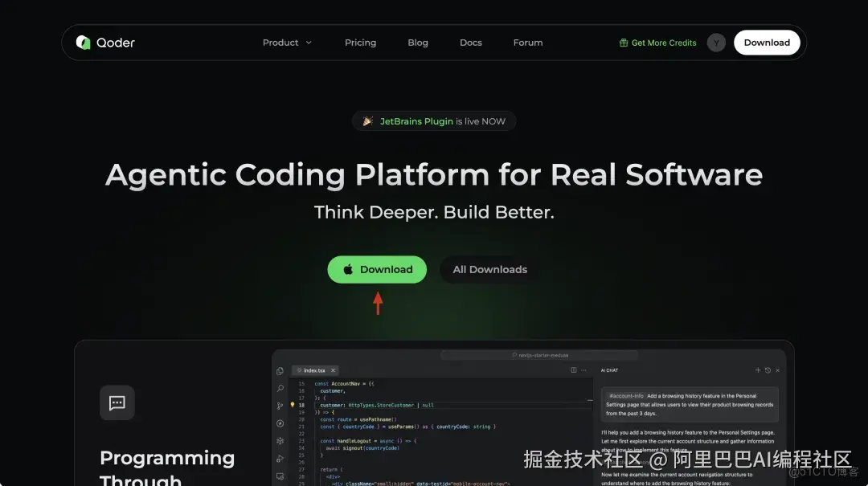
Task: Click the green Download button with Apple logo
Action: pyautogui.click(x=377, y=270)
